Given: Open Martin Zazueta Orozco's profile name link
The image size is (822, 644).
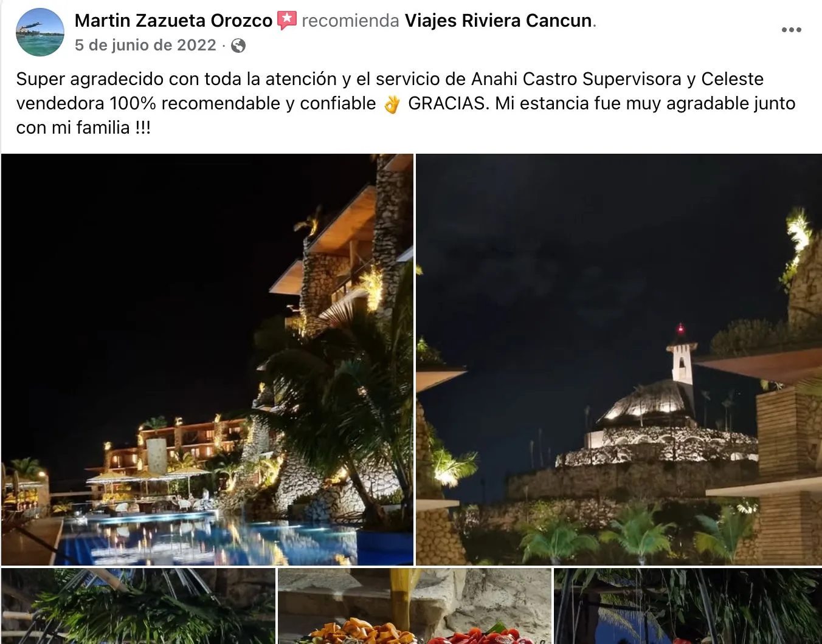Looking at the screenshot, I should (173, 21).
